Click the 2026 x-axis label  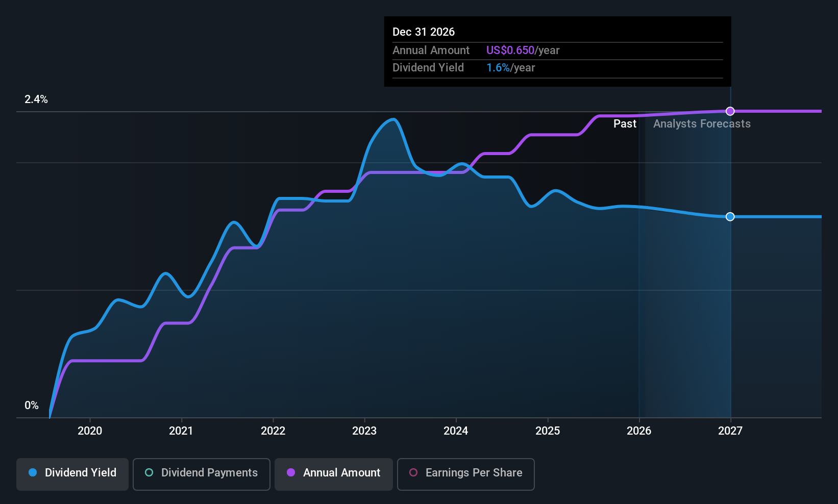(639, 431)
